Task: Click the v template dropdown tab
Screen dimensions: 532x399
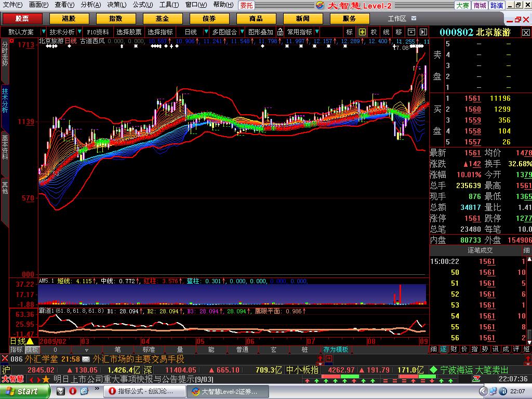Action: click(87, 350)
